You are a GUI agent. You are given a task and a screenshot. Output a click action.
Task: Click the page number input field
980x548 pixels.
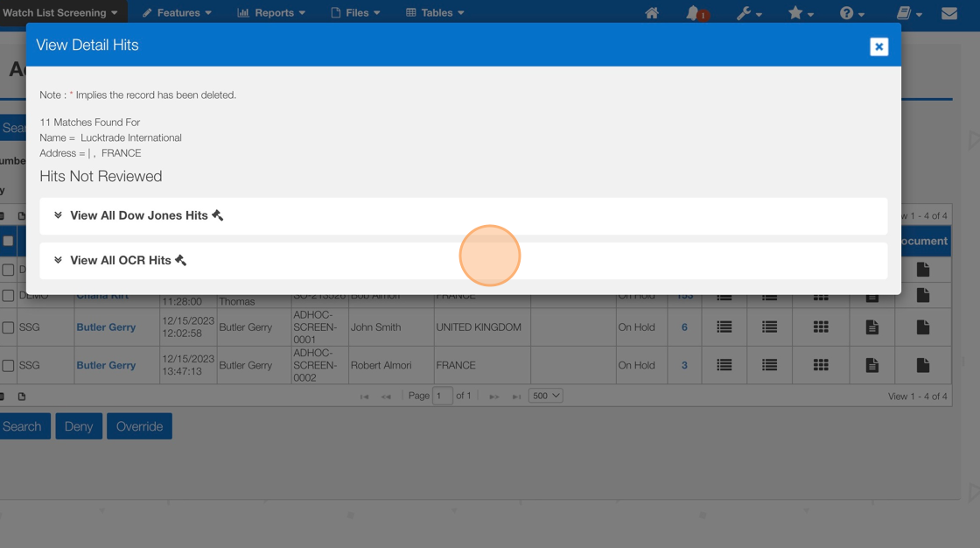[443, 396]
